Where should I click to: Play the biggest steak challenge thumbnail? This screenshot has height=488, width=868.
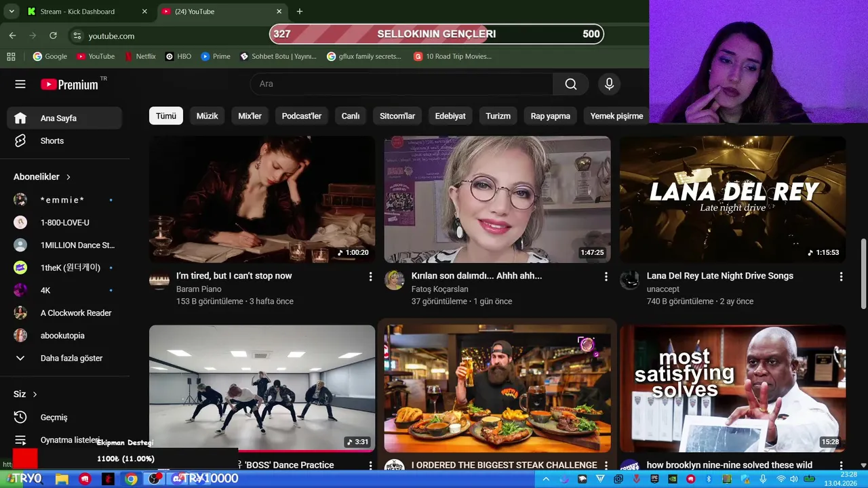(497, 388)
